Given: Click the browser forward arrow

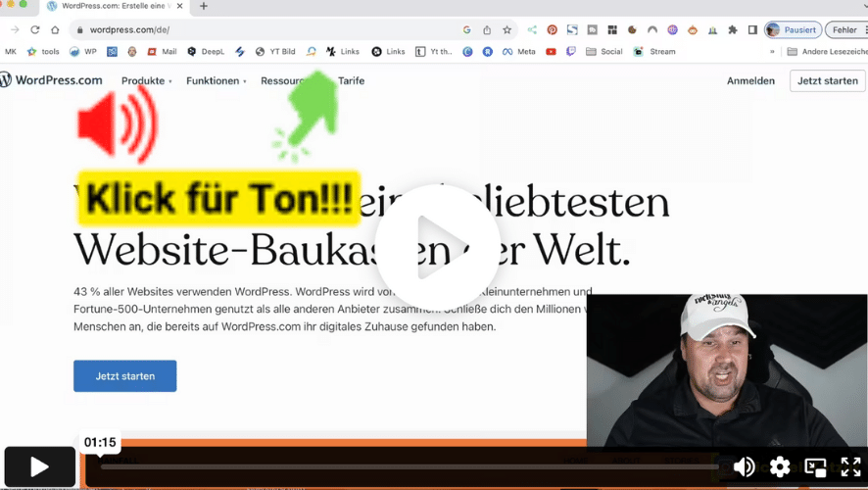Looking at the screenshot, I should pyautogui.click(x=15, y=30).
